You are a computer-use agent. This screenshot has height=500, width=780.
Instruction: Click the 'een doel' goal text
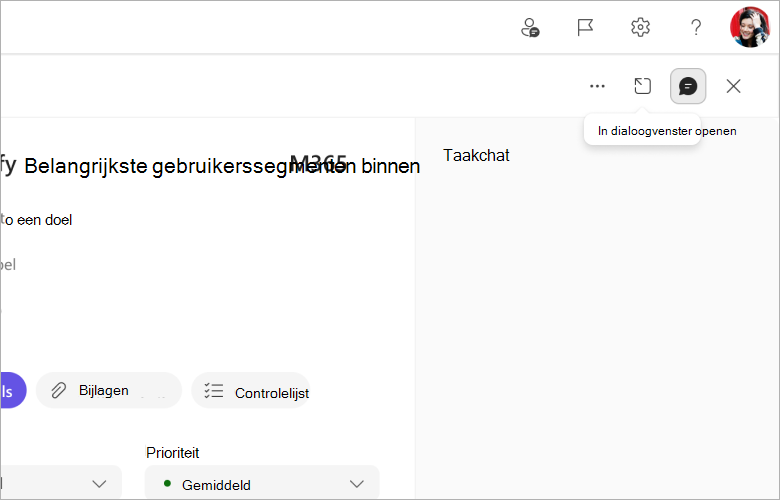(45, 220)
